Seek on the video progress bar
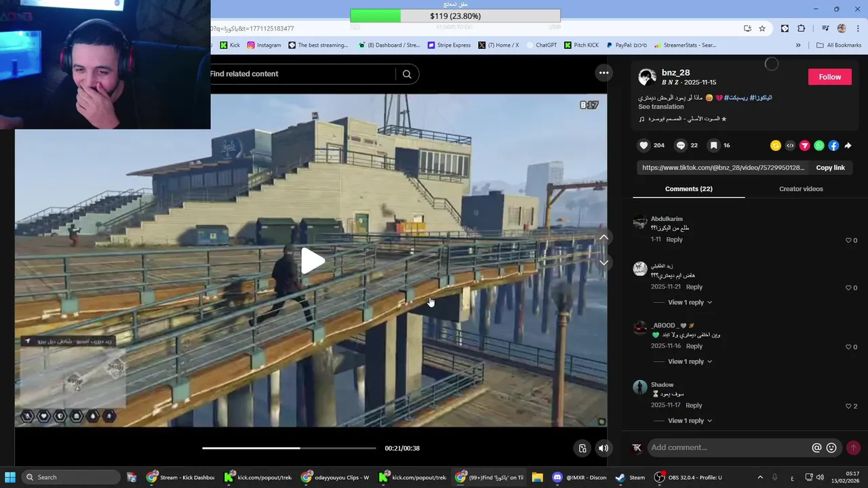The width and height of the screenshot is (868, 488). click(x=289, y=448)
